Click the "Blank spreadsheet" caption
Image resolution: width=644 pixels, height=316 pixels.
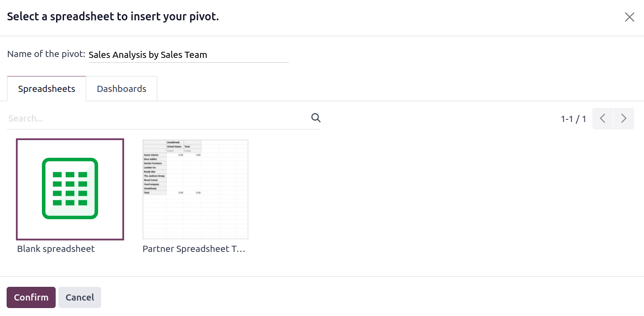coord(56,249)
